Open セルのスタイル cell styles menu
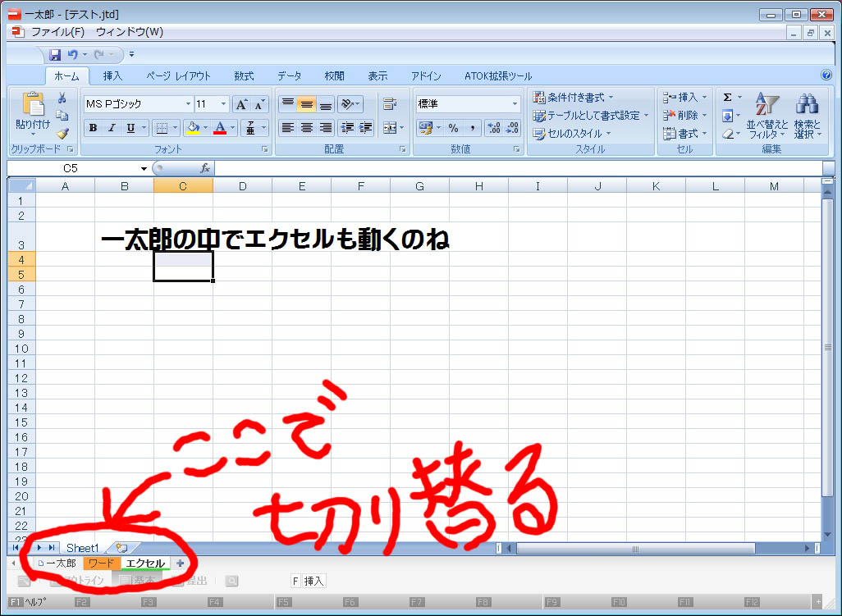842x616 pixels. pos(572,133)
